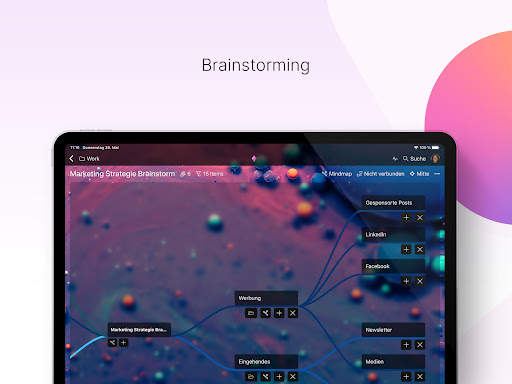The image size is (512, 384).
Task: Select the Marketing Strategie Bra... root node
Action: (139, 330)
